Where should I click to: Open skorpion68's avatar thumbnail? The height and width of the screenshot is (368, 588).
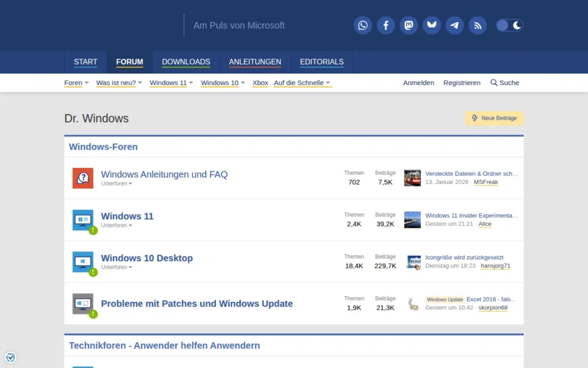(x=412, y=304)
